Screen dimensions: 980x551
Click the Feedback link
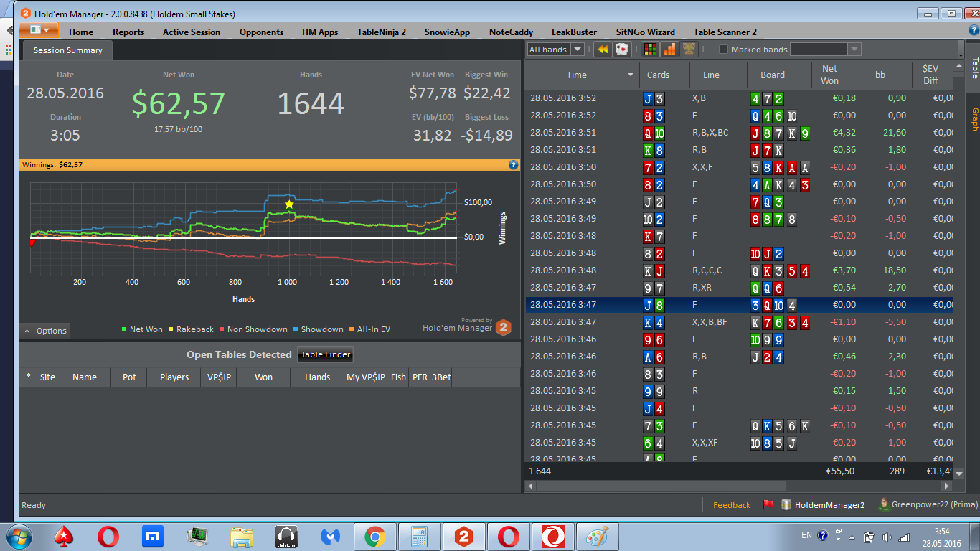[732, 505]
